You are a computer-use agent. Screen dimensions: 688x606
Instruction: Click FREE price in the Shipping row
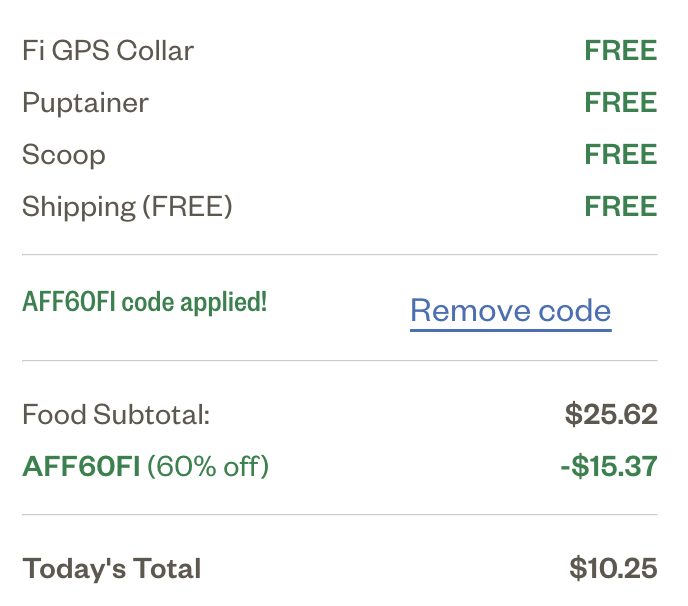click(x=620, y=207)
